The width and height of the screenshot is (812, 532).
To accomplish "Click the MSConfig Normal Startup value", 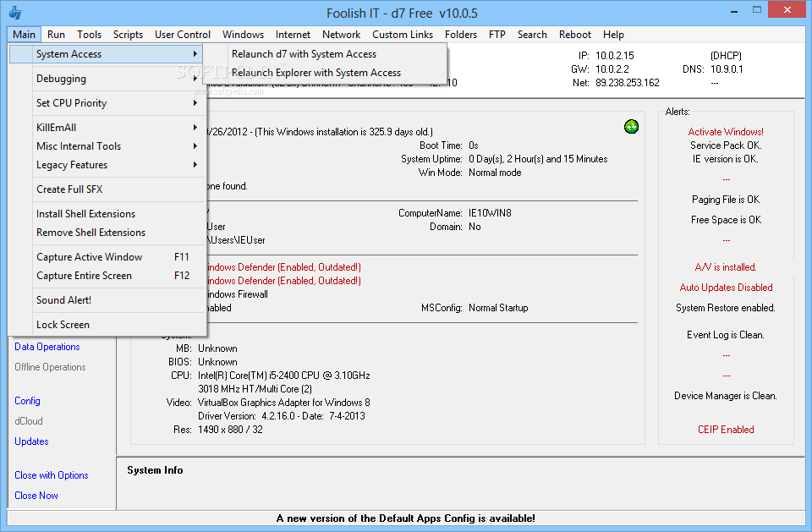I will point(498,308).
